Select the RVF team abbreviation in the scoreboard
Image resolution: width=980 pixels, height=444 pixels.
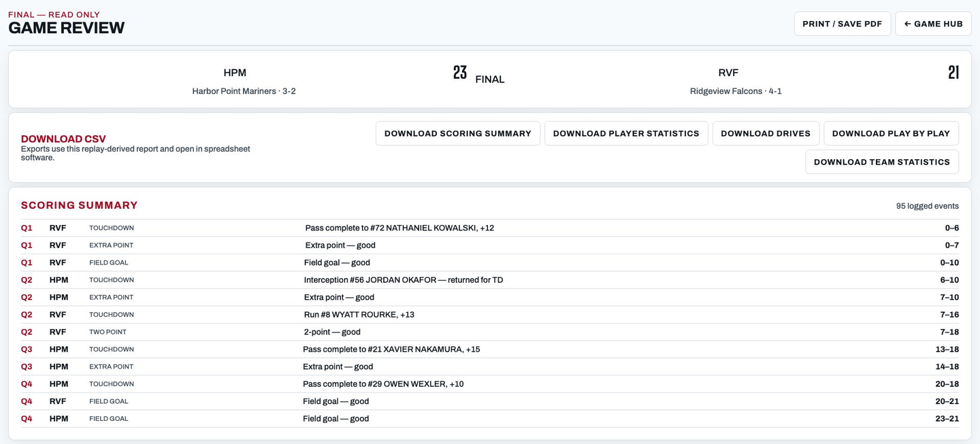pyautogui.click(x=728, y=73)
